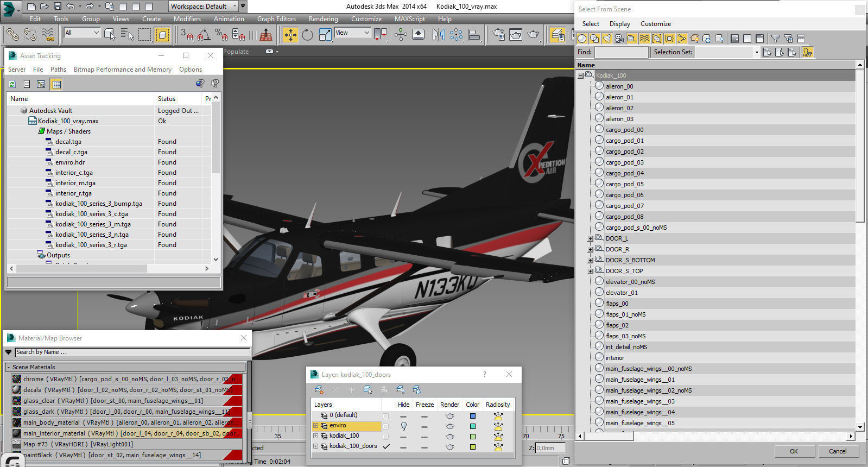Toggle hide lightbulb on enviro layer
This screenshot has height=467, width=868.
coord(403,426)
